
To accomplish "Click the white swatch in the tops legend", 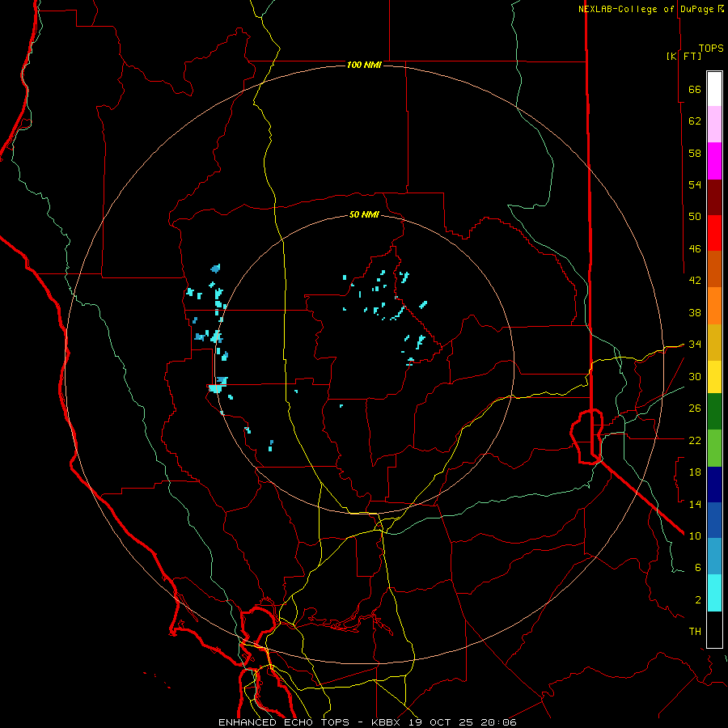I will point(714,89).
